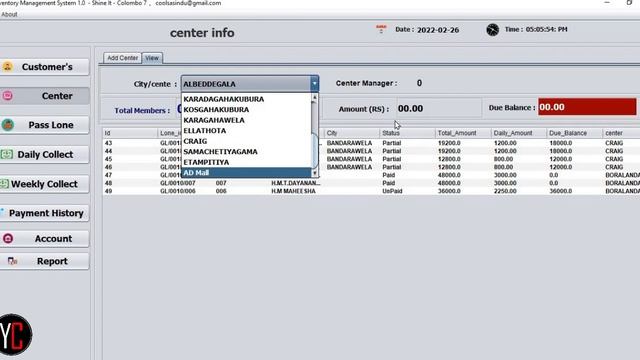The image size is (640, 360).
Task: Select table row with Id 47
Action: pos(371,175)
